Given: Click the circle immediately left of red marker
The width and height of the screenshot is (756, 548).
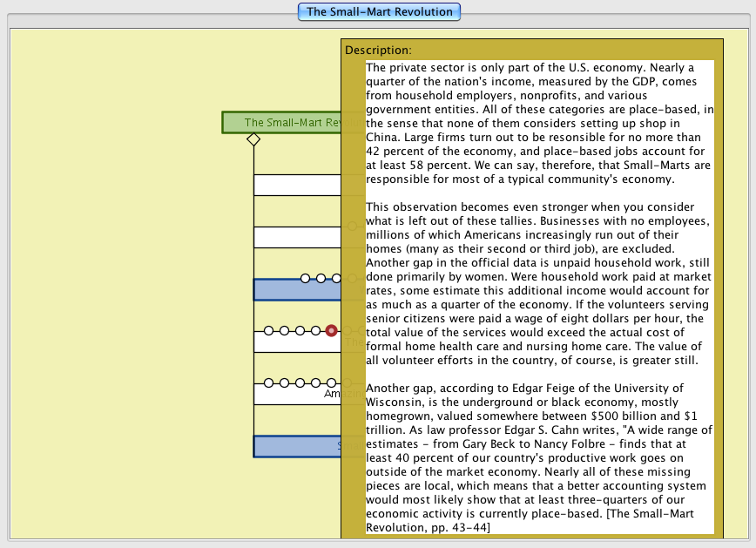Looking at the screenshot, I should pos(315,331).
